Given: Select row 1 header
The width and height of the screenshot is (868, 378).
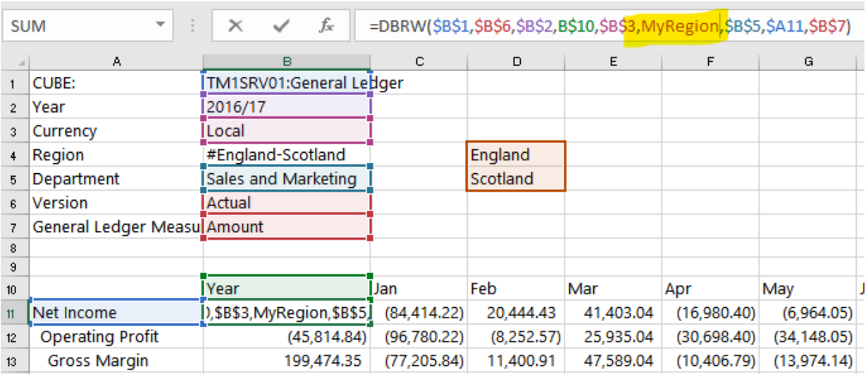Looking at the screenshot, I should [14, 83].
